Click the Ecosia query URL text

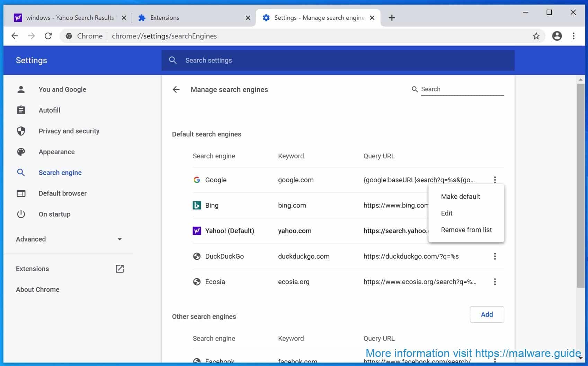[420, 282]
